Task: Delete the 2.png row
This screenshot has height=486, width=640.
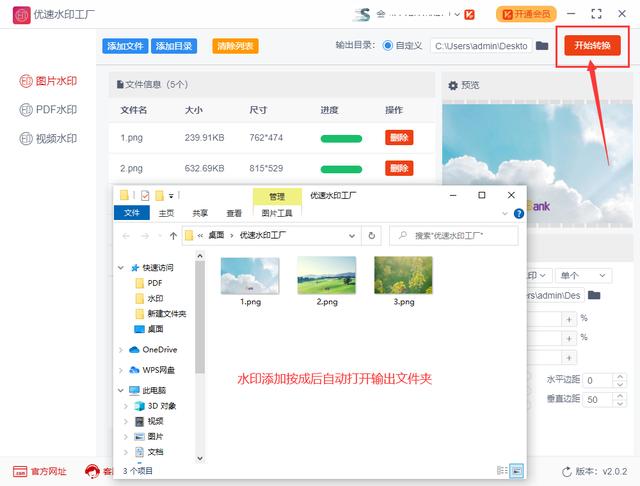Action: coord(399,168)
